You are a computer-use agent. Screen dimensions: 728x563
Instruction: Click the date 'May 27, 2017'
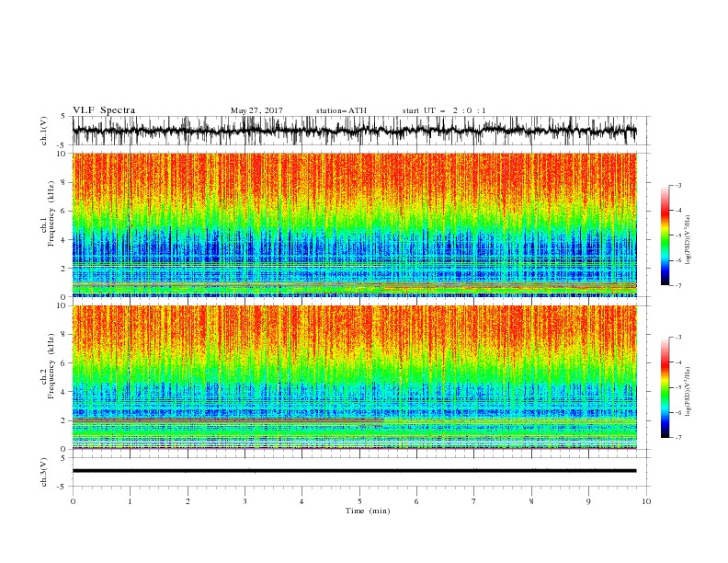256,110
